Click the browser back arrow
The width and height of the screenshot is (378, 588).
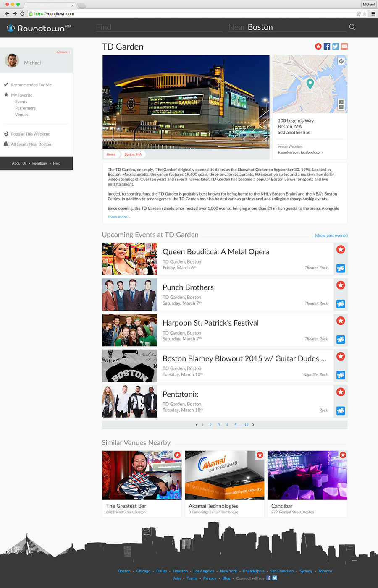[x=7, y=13]
